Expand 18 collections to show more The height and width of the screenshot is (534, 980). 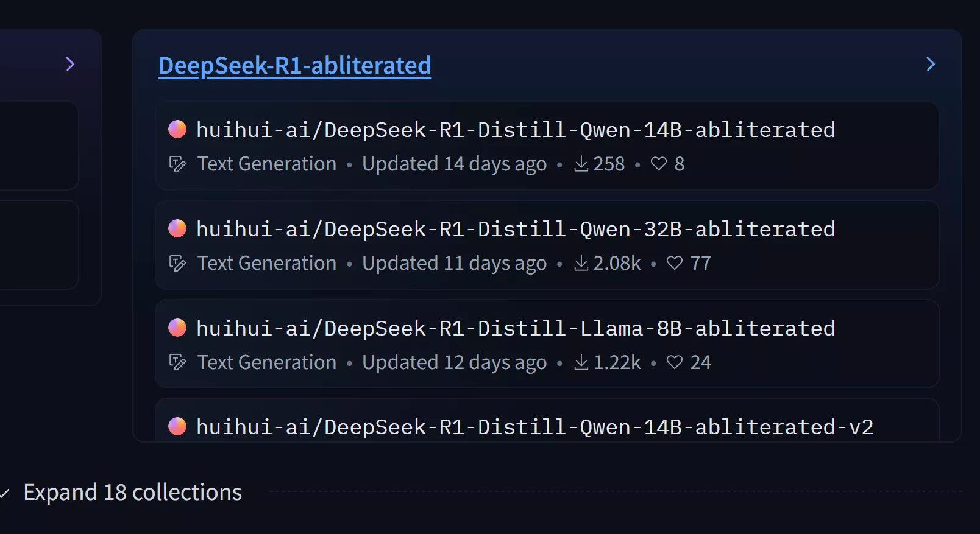point(132,492)
